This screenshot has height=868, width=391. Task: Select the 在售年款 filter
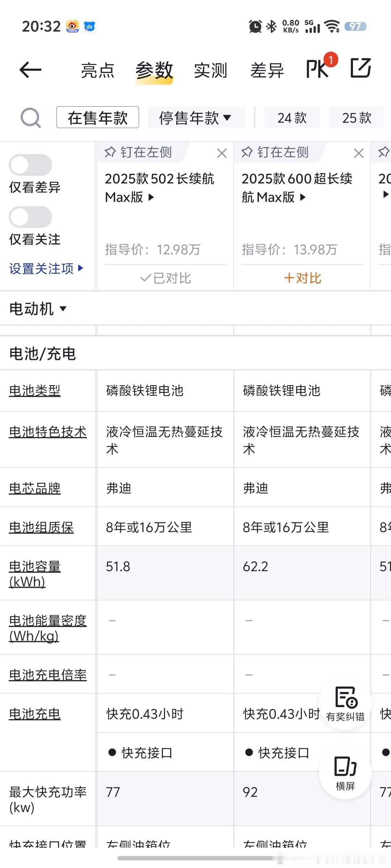[x=98, y=118]
